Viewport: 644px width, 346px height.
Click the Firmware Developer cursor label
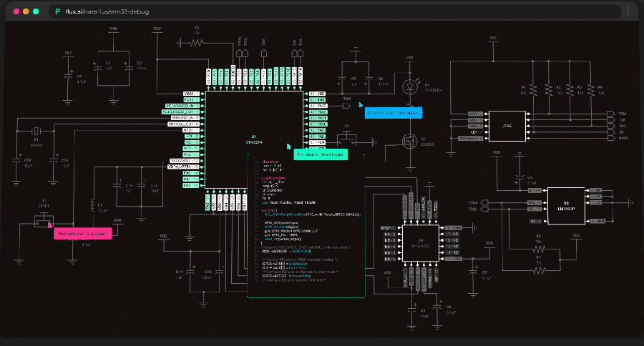point(321,154)
